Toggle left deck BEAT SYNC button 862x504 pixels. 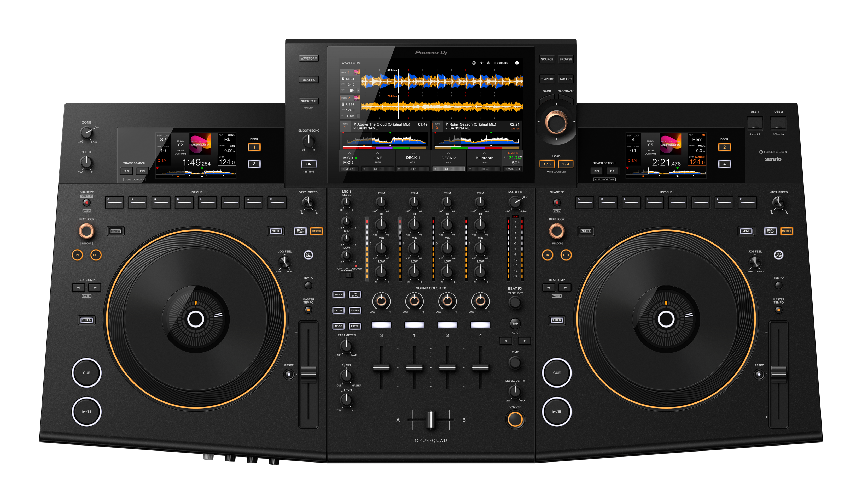[x=300, y=231]
